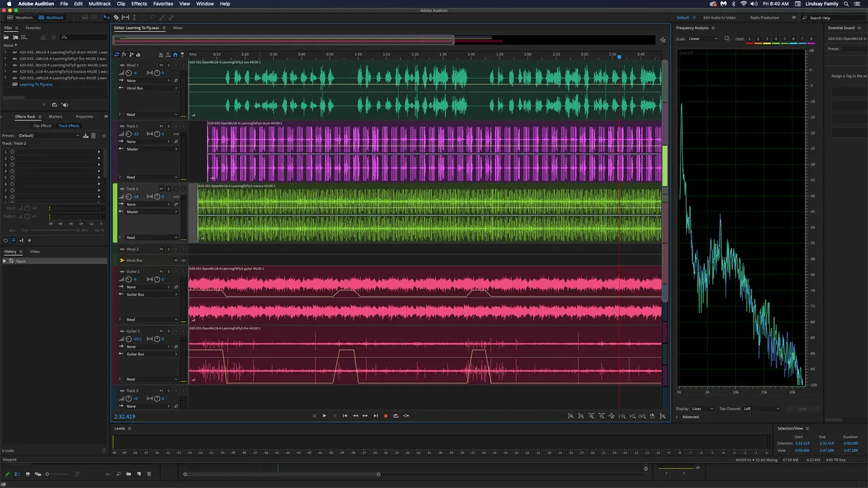868x488 pixels.
Task: Open Guitar 1 output dropdown showing Guitar Bus
Action: tap(152, 294)
